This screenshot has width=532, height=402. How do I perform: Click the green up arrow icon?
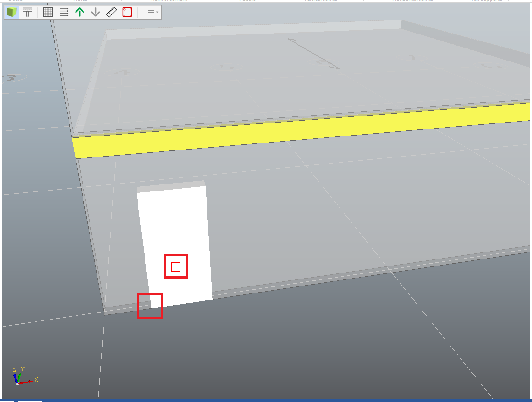[x=80, y=13]
